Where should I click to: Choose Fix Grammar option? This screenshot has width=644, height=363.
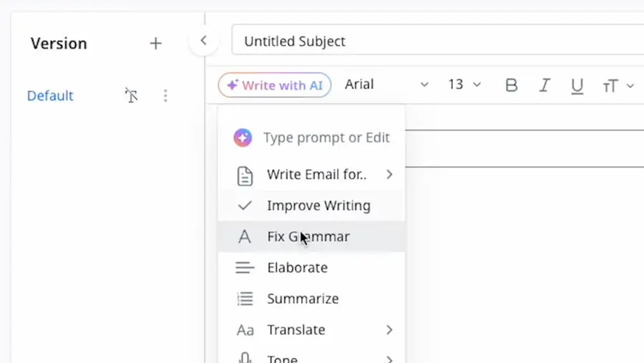pyautogui.click(x=308, y=236)
